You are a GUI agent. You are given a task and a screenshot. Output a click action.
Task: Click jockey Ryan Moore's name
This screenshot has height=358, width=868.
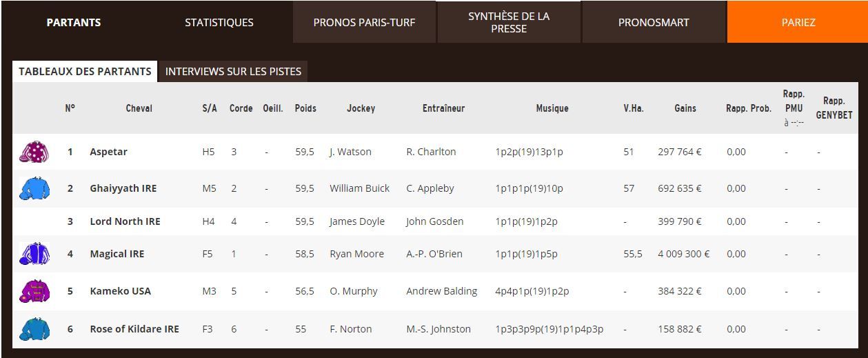356,254
